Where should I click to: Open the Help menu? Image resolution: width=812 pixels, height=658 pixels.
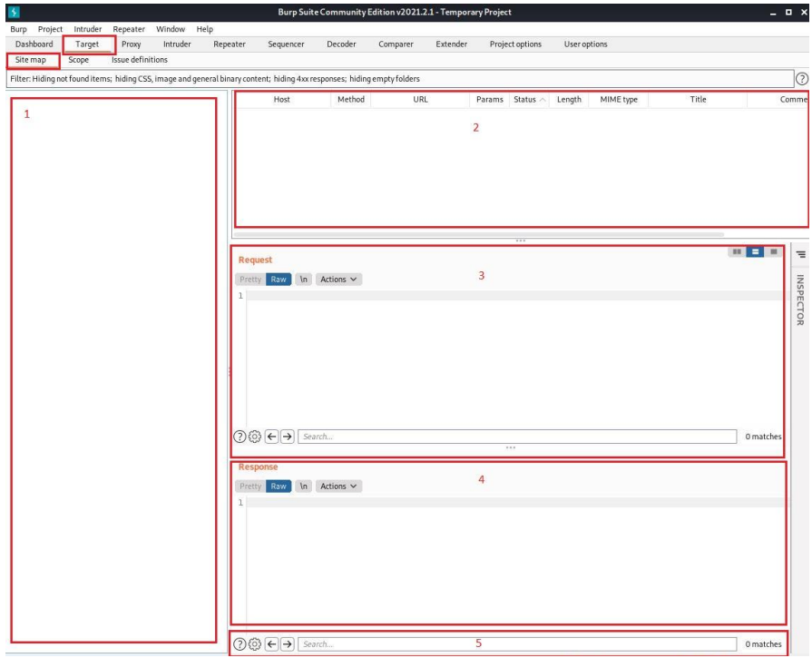click(x=204, y=29)
